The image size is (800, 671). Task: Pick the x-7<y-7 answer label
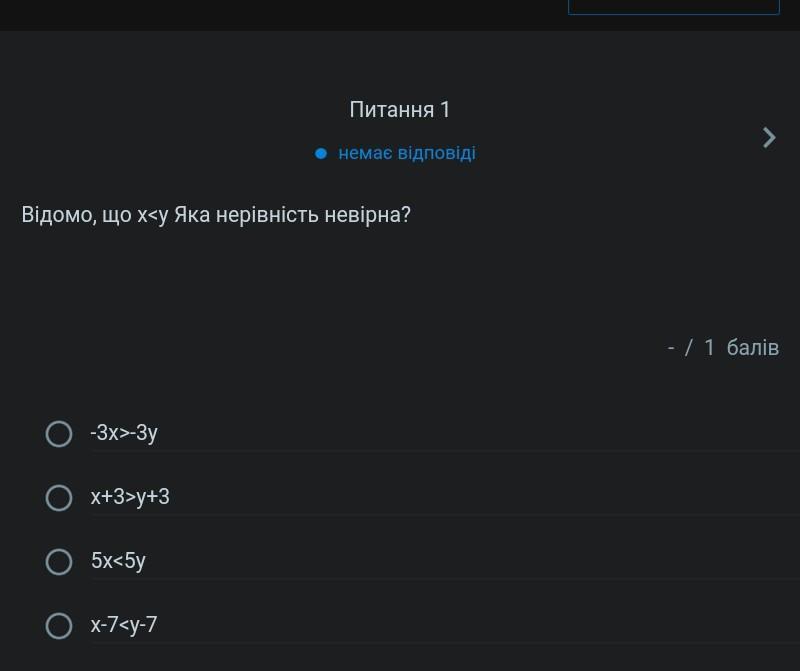coord(124,626)
